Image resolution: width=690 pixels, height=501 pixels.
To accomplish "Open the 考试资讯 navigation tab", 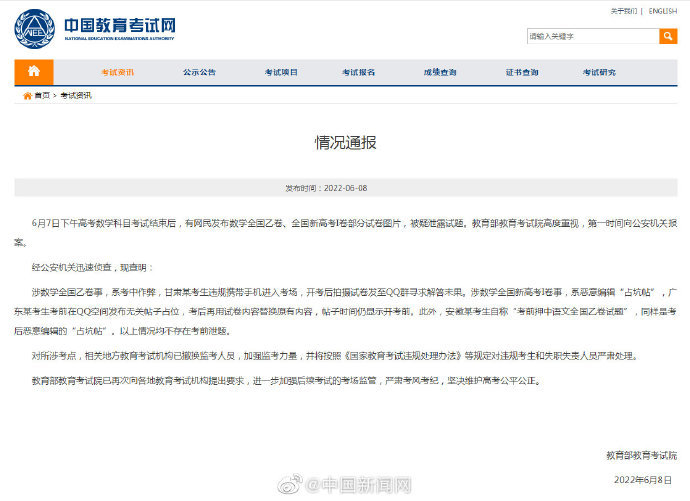I will tap(117, 72).
